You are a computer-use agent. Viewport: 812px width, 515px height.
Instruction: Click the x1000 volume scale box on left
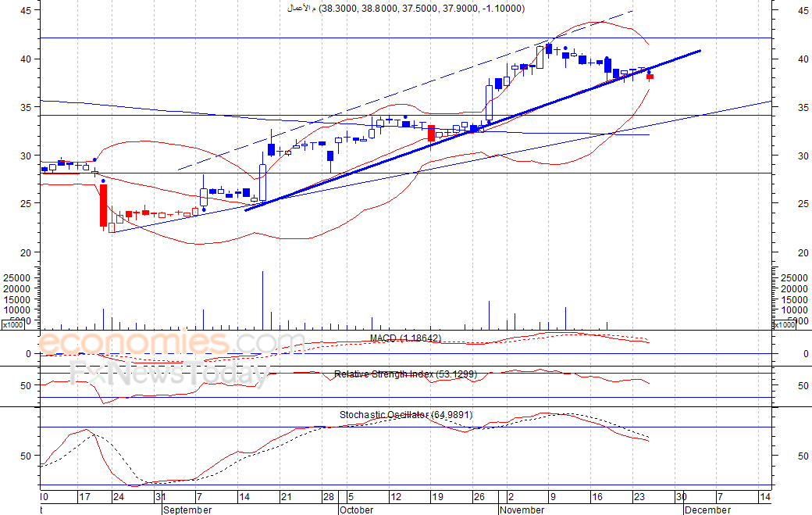click(x=13, y=325)
